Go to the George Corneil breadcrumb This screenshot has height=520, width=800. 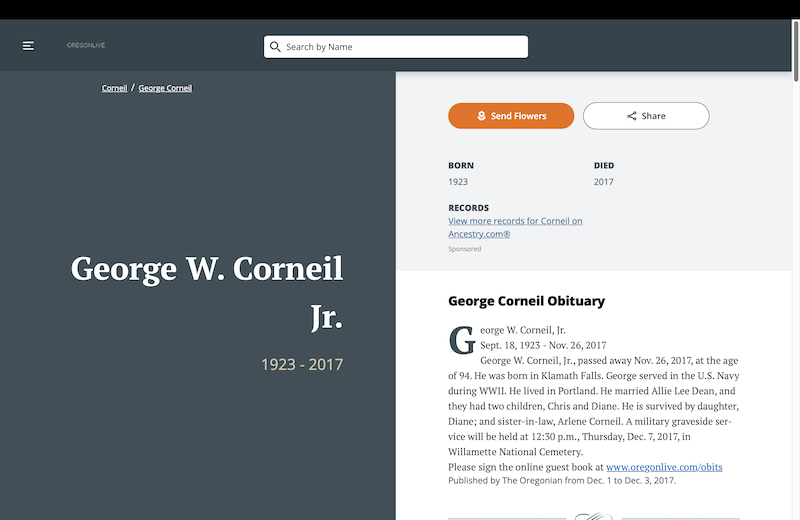(x=165, y=88)
